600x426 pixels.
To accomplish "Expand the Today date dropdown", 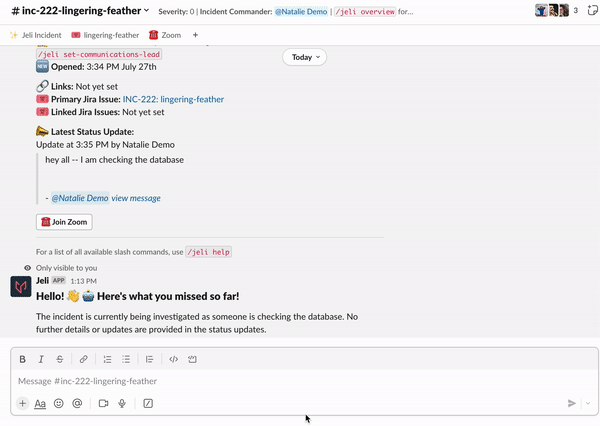I will click(303, 57).
